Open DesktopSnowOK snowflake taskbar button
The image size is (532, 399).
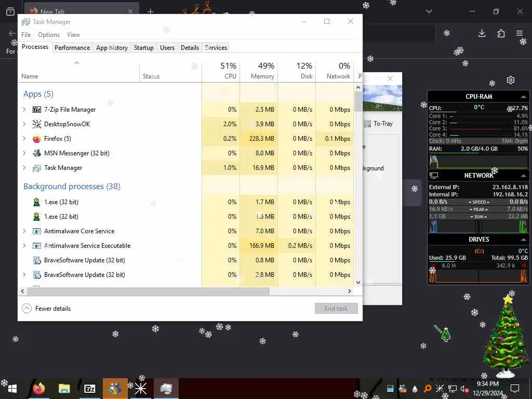pos(140,389)
